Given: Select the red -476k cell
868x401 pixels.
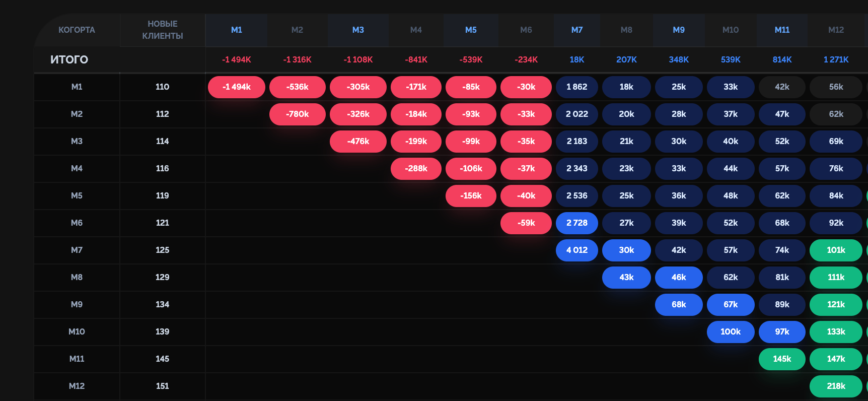Looking at the screenshot, I should (x=357, y=142).
